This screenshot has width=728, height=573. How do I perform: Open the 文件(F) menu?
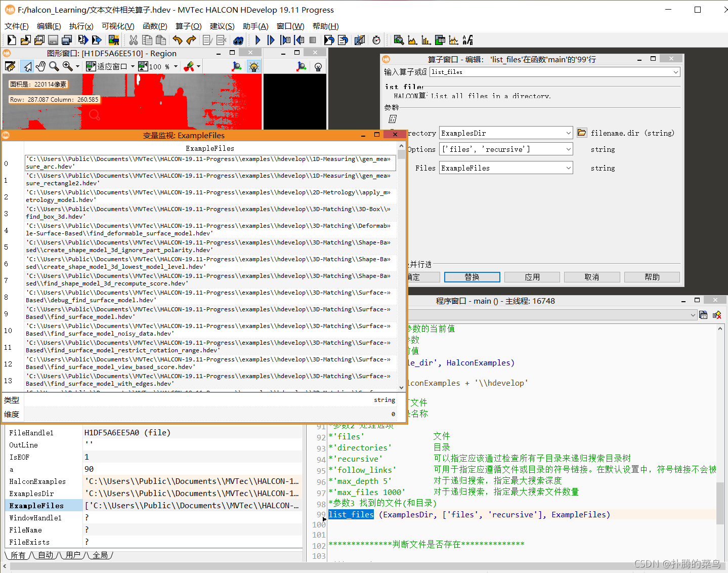17,26
